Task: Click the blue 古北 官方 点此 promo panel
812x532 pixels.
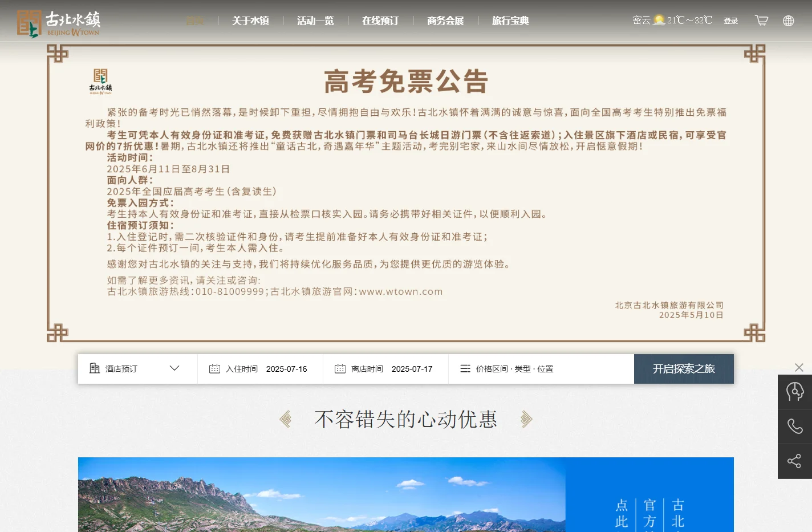Action: (x=649, y=494)
